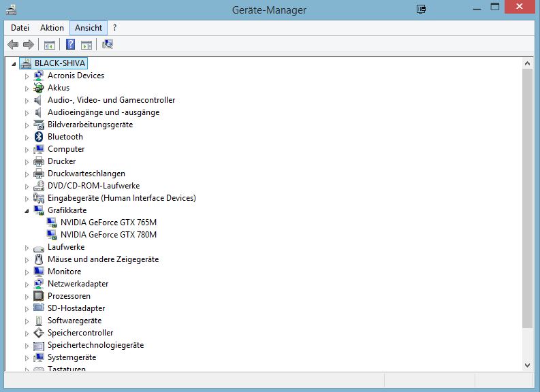Expand the Netzwerkadapter category
This screenshot has width=540, height=392.
point(27,284)
